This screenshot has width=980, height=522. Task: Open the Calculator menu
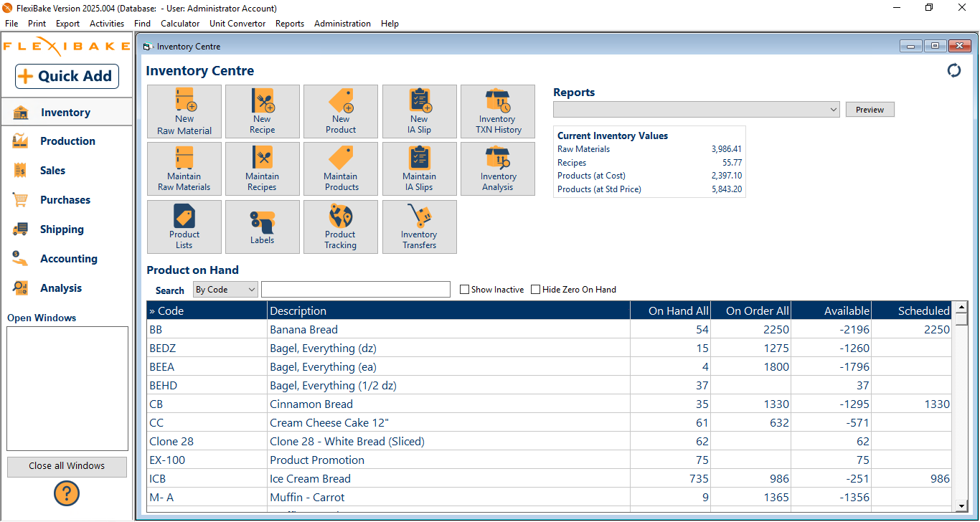tap(180, 24)
